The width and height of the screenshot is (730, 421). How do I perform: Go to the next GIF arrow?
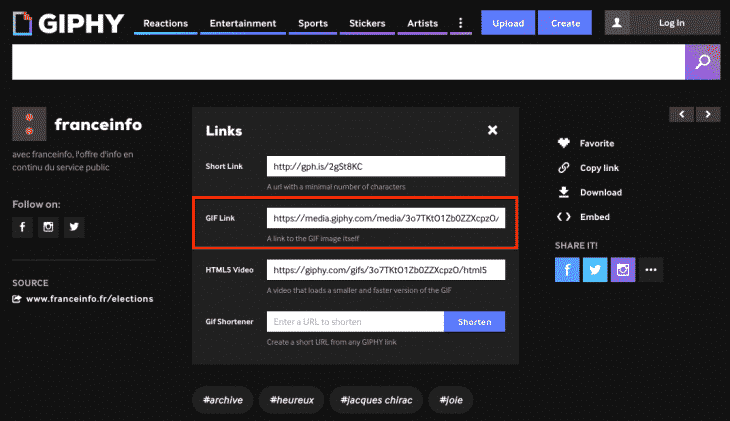click(709, 114)
